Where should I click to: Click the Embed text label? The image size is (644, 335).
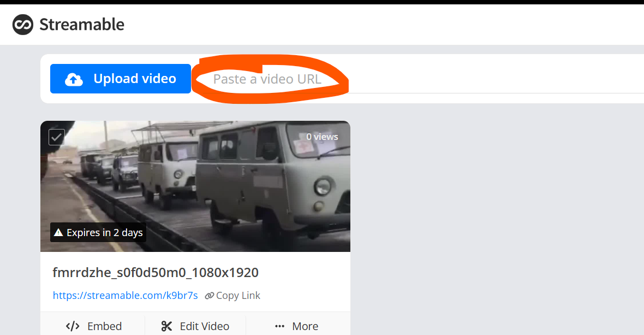104,326
